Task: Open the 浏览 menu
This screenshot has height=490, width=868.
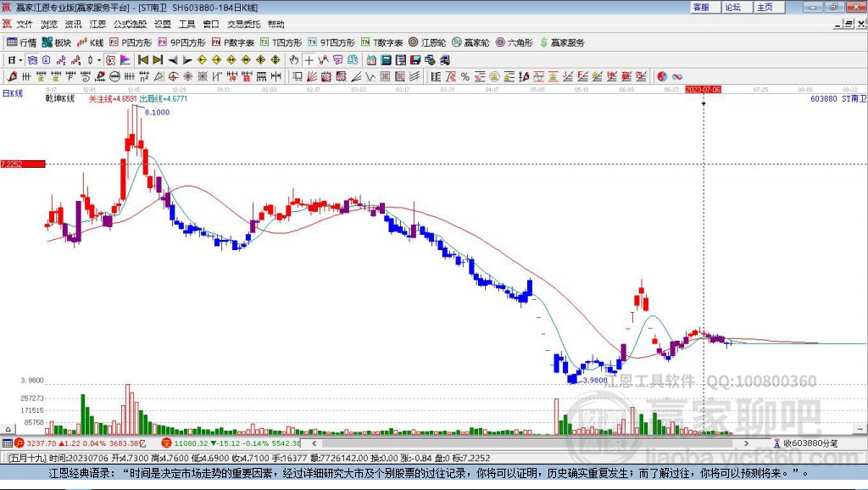Action: point(48,24)
